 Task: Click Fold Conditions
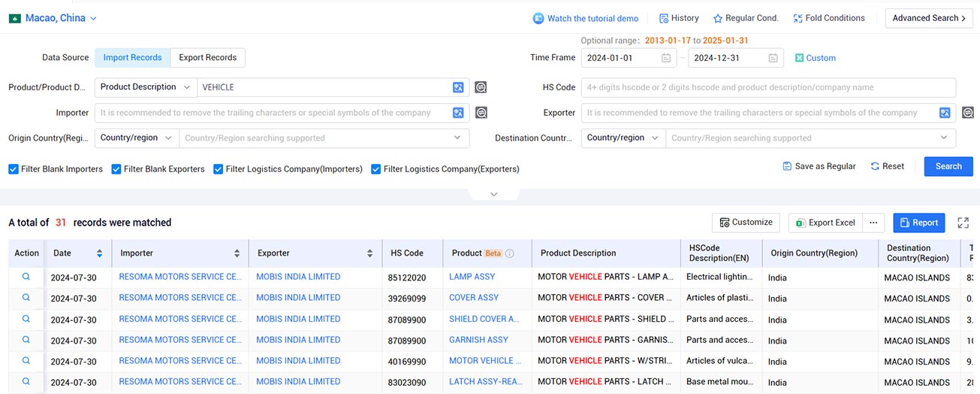tap(829, 18)
